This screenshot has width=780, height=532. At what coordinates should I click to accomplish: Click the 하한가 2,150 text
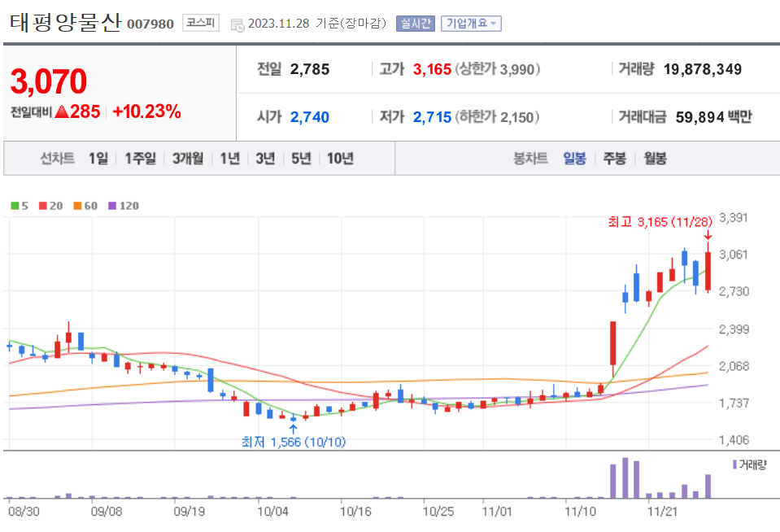click(497, 117)
